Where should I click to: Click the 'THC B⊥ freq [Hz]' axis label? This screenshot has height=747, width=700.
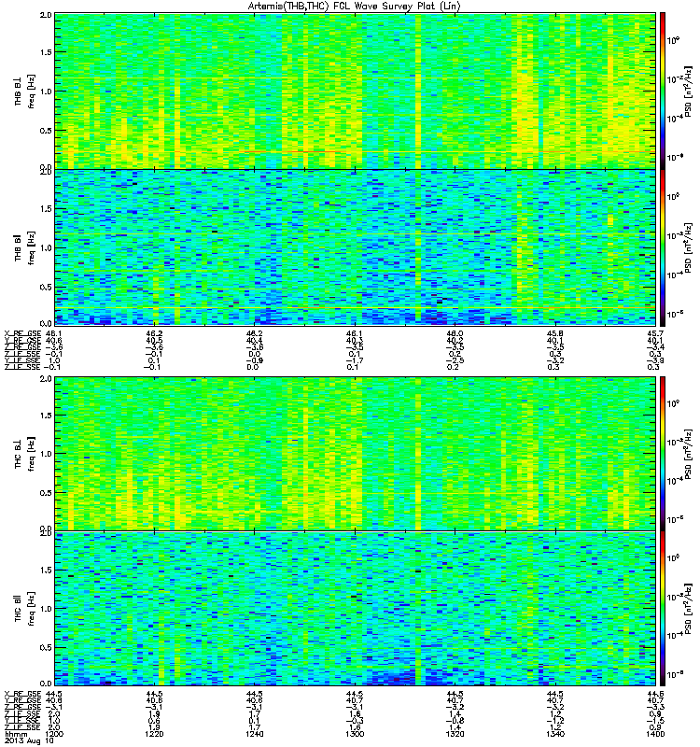tap(25, 454)
